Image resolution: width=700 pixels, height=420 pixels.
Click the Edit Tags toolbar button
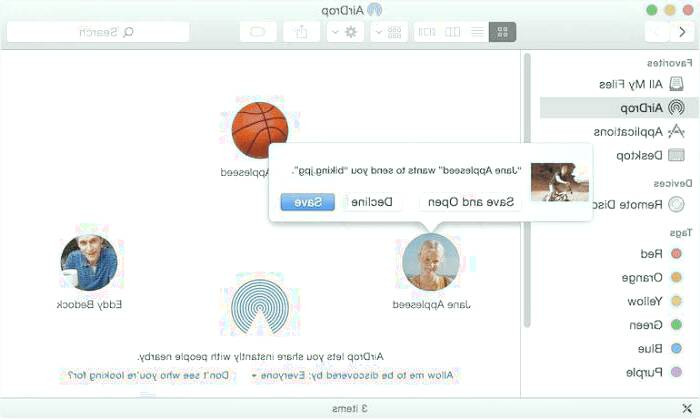(x=258, y=32)
